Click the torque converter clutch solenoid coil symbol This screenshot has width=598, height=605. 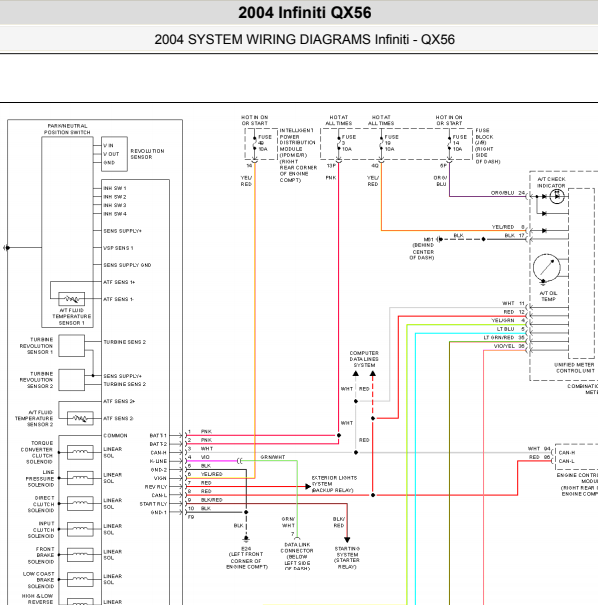pyautogui.click(x=80, y=453)
